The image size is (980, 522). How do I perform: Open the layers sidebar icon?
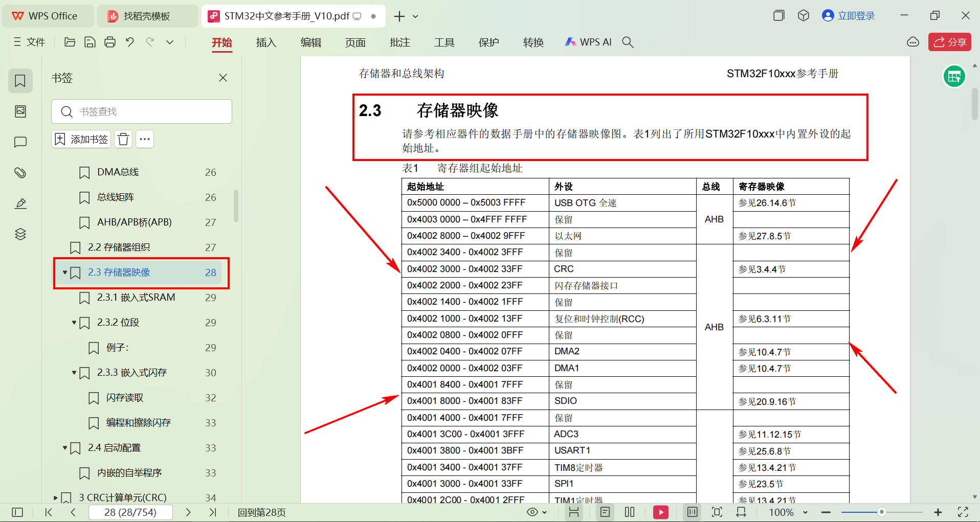[x=20, y=234]
